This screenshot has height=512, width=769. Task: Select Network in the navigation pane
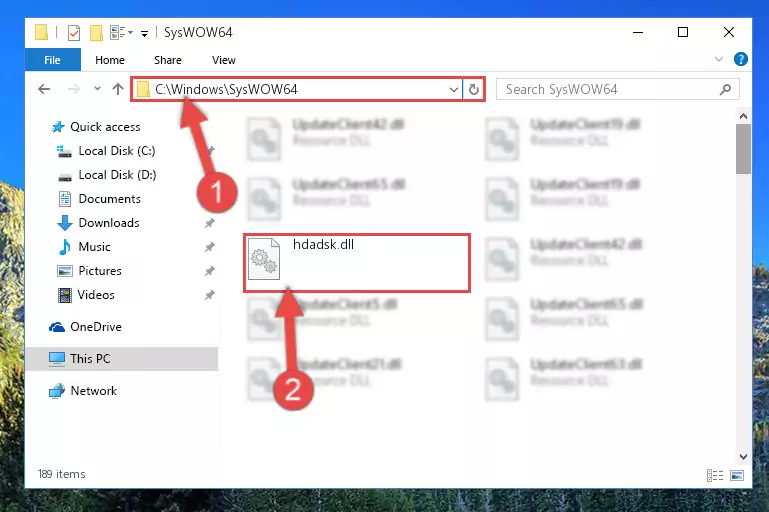click(93, 391)
